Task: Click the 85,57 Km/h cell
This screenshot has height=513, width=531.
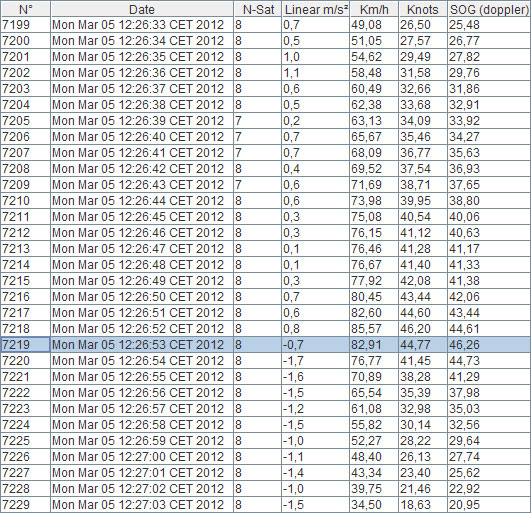Action: click(x=374, y=329)
